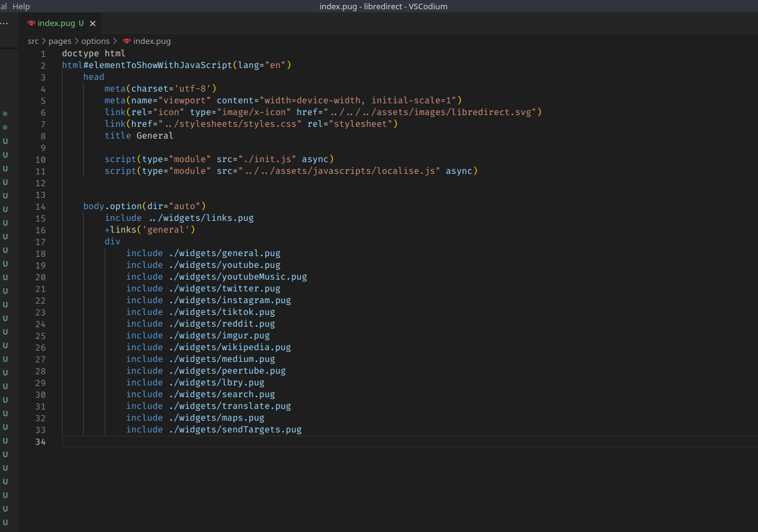Click "./widgets/imgur.pug" include

pyautogui.click(x=219, y=336)
